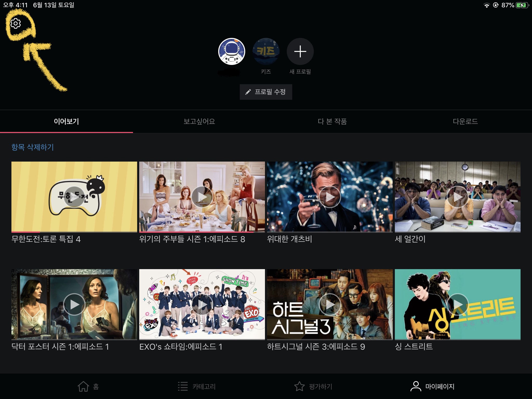Screen dimensions: 532x399
Task: Click the 항목 삭제하기 link
Action: pyautogui.click(x=32, y=147)
